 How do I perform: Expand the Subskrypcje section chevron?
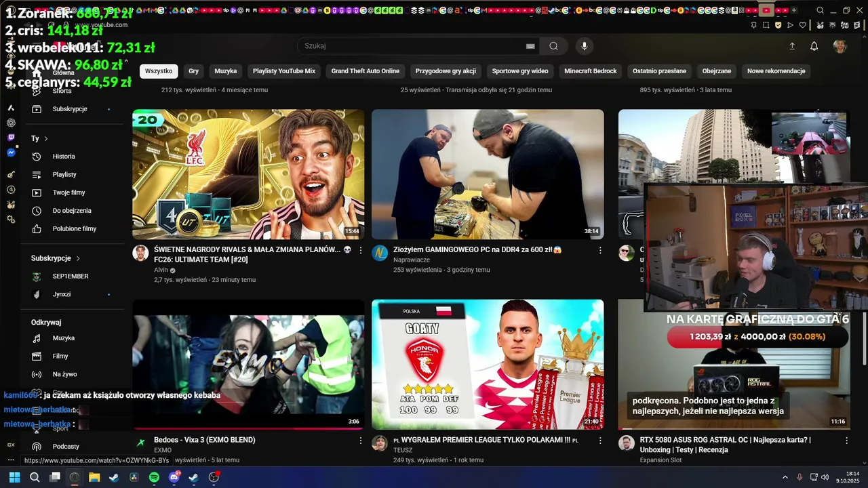click(78, 258)
